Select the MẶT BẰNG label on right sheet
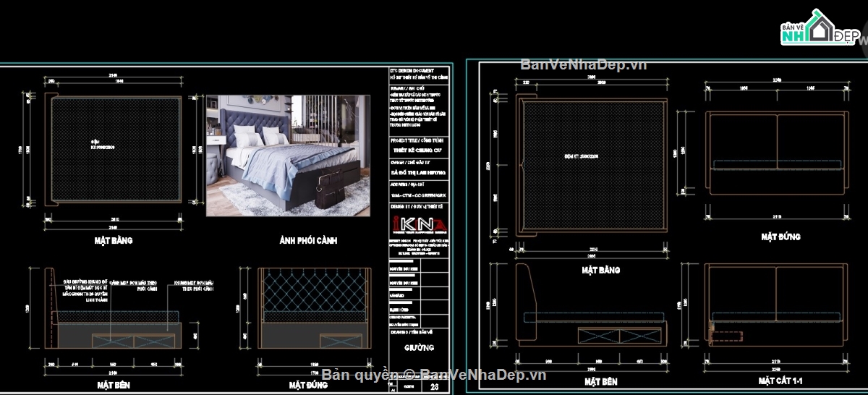The width and height of the screenshot is (868, 395). tap(600, 270)
